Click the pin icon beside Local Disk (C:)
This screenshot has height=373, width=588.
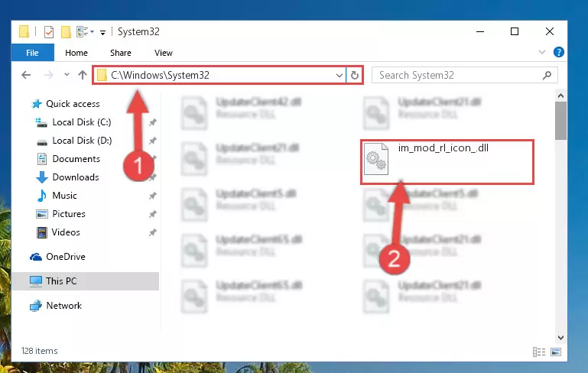[153, 122]
